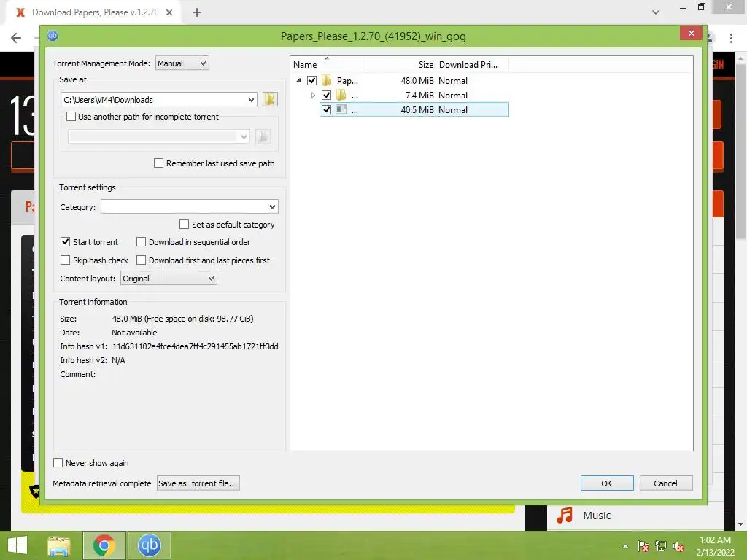The height and width of the screenshot is (560, 747).
Task: Click the webpage vertical scrollbar
Action: tap(740, 152)
